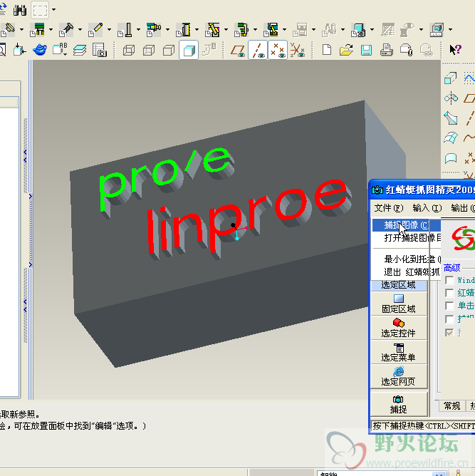Screen dimensions: 475x476
Task: Select the dashed selection-box tool
Action: [41, 10]
